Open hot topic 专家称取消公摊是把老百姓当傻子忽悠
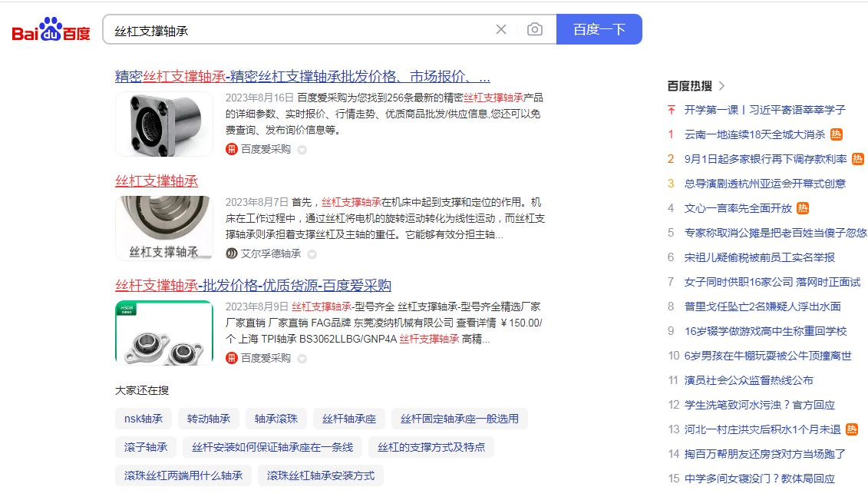The height and width of the screenshot is (497, 868). pyautogui.click(x=776, y=233)
